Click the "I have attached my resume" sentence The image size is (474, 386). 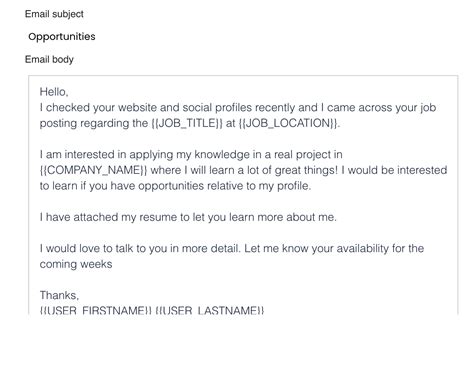(188, 217)
